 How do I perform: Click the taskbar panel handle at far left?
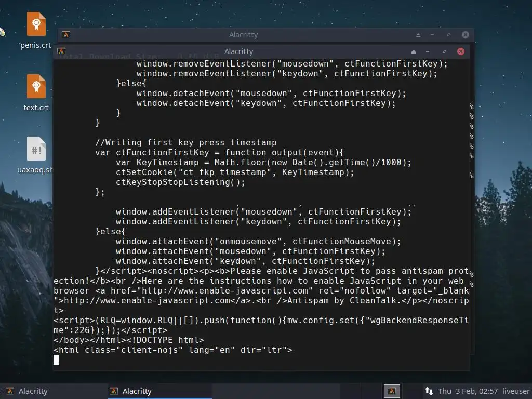2,391
